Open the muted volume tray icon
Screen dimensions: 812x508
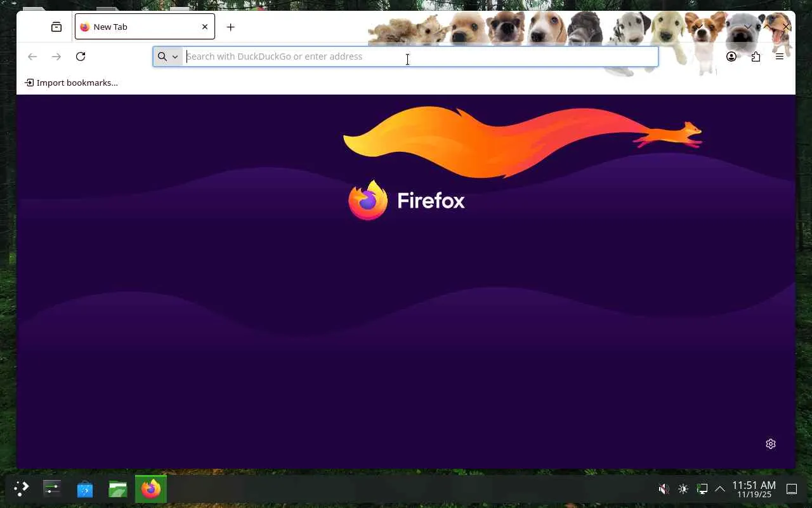click(664, 489)
